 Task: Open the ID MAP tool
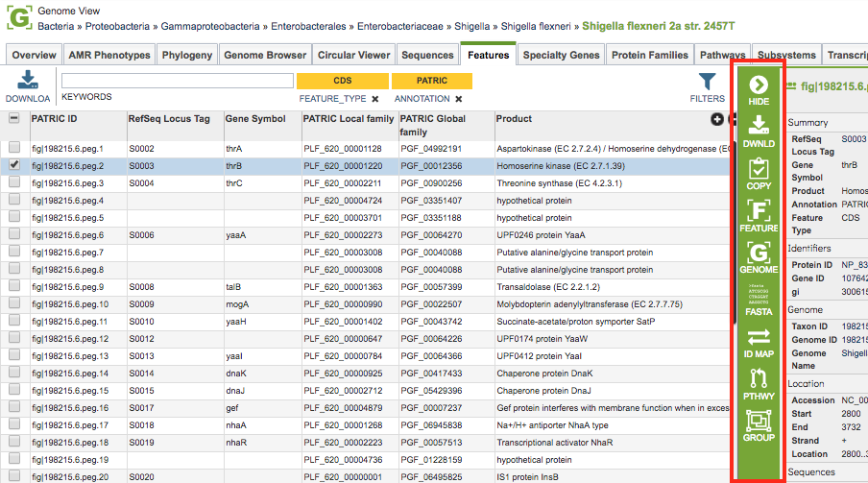(759, 337)
